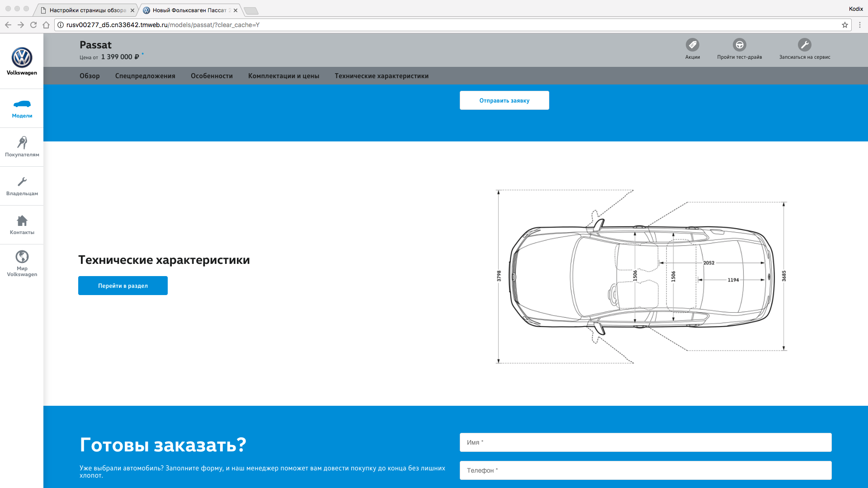Click the Kodix profile label

856,9
